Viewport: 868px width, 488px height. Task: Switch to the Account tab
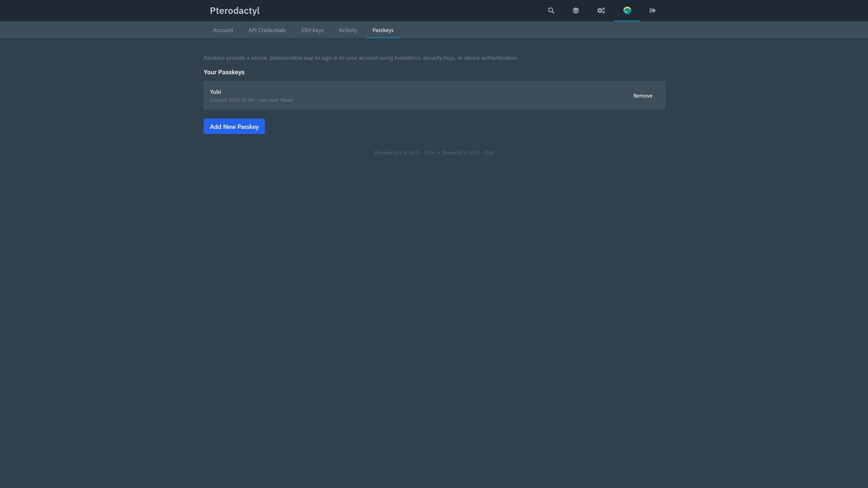[223, 30]
